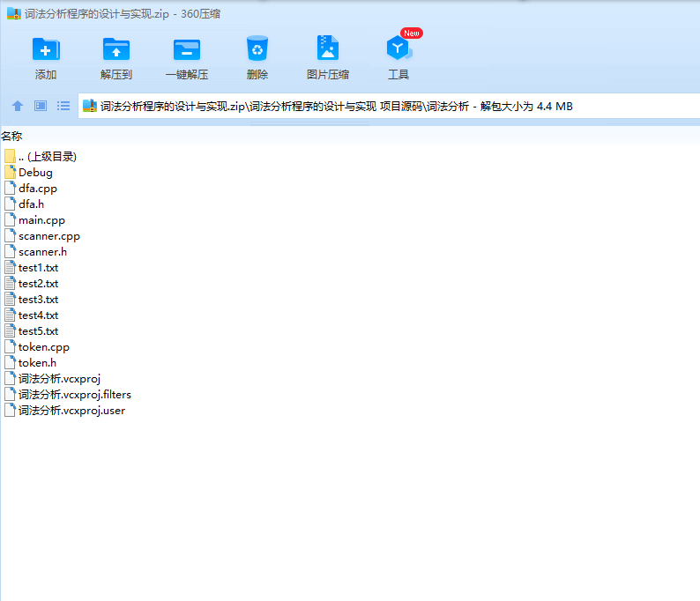
Task: Open the 图片压缩 image compression tool
Action: (328, 48)
